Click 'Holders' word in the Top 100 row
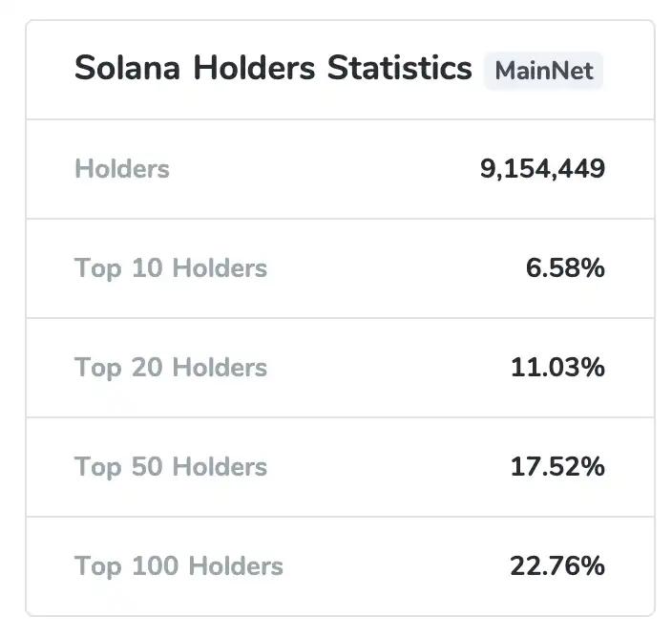672x638 pixels. coord(236,566)
